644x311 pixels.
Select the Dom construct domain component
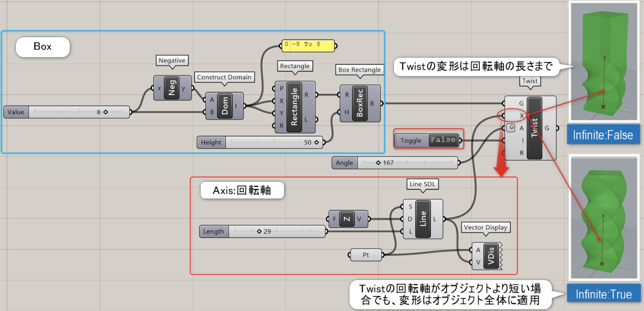click(x=225, y=106)
